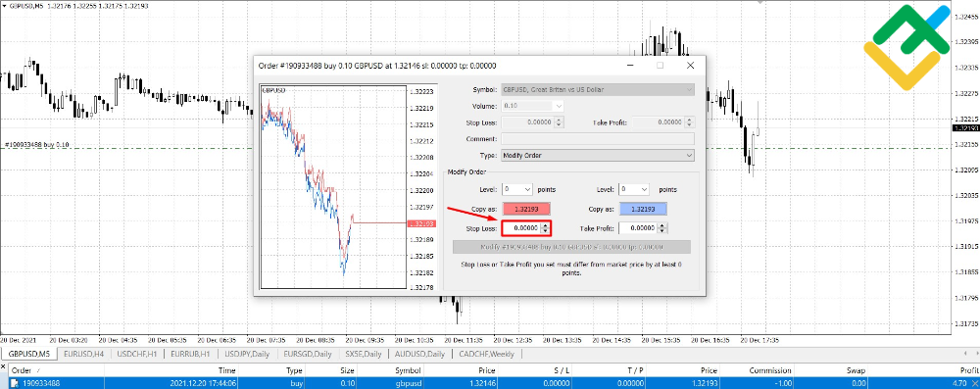Image resolution: width=980 pixels, height=389 pixels.
Task: Click the Take Profit field in Modify Order section
Action: point(639,229)
